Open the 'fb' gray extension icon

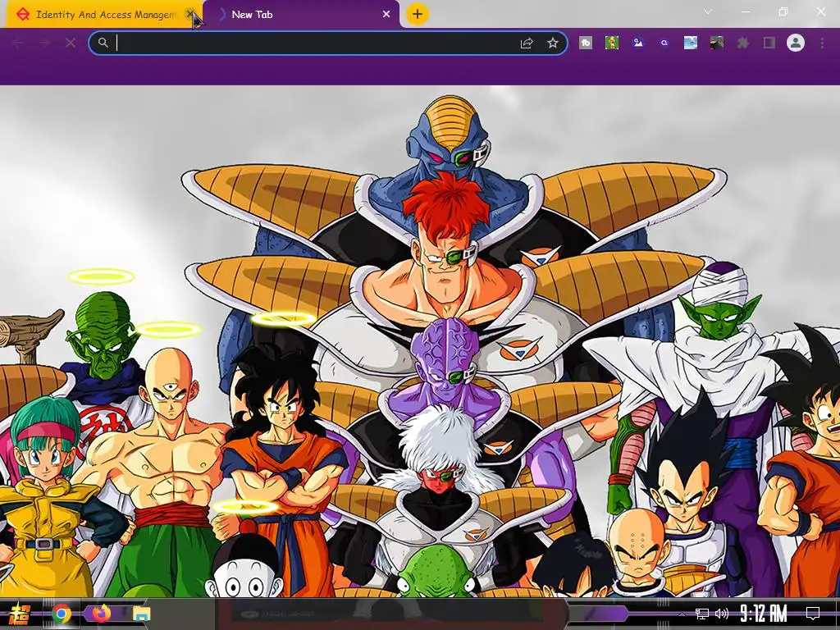[x=586, y=43]
